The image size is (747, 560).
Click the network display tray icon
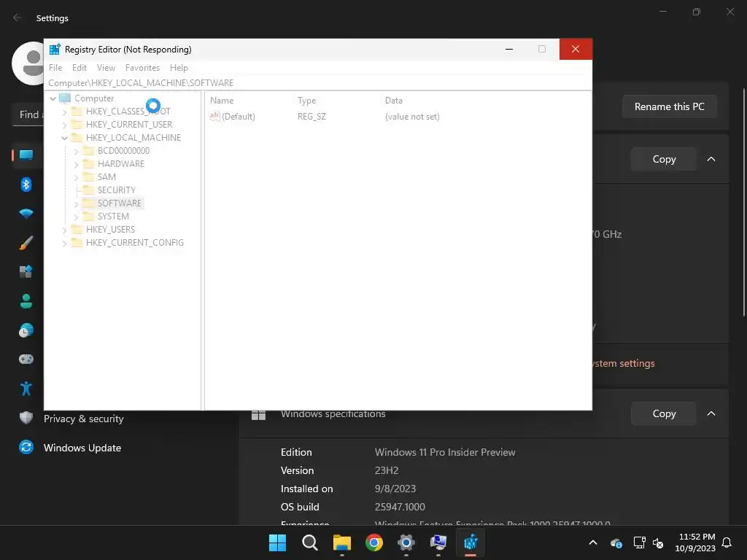639,542
